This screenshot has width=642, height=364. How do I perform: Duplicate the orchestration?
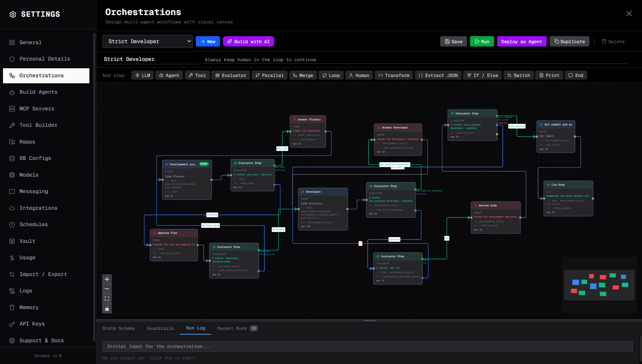[x=569, y=41]
